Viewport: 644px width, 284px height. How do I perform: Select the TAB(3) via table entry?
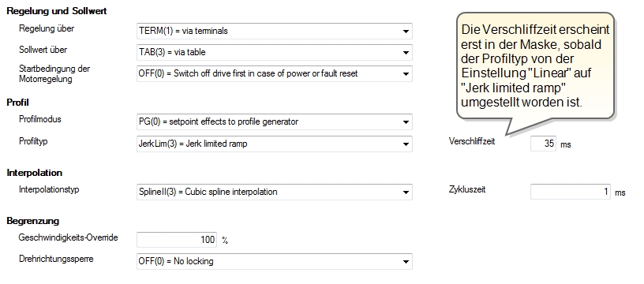tap(172, 53)
